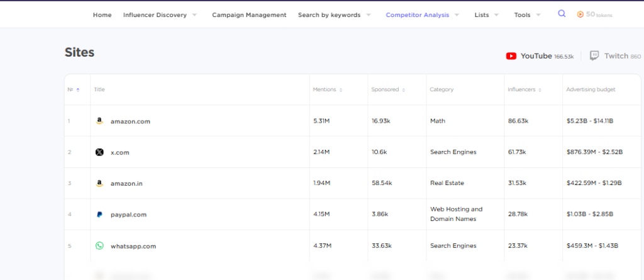Click 58.54k sponsored value
Screen dimensions: 644x280
tap(382, 183)
